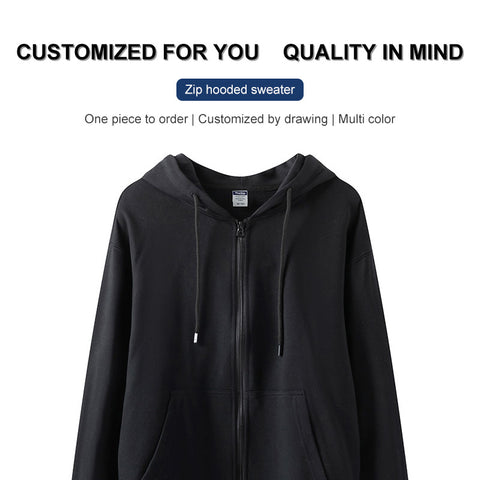The height and width of the screenshot is (480, 480).
Task: Click the left drawstring metal tip
Action: (x=195, y=336)
